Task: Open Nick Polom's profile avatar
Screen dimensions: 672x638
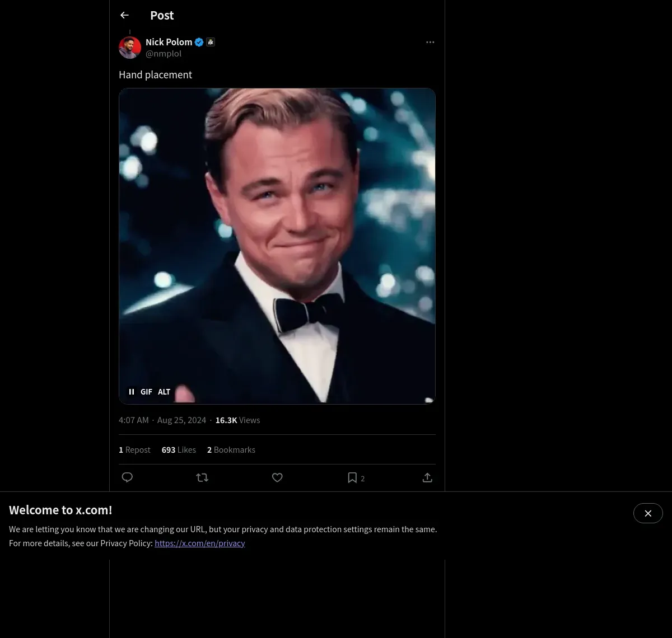Action: coord(130,48)
